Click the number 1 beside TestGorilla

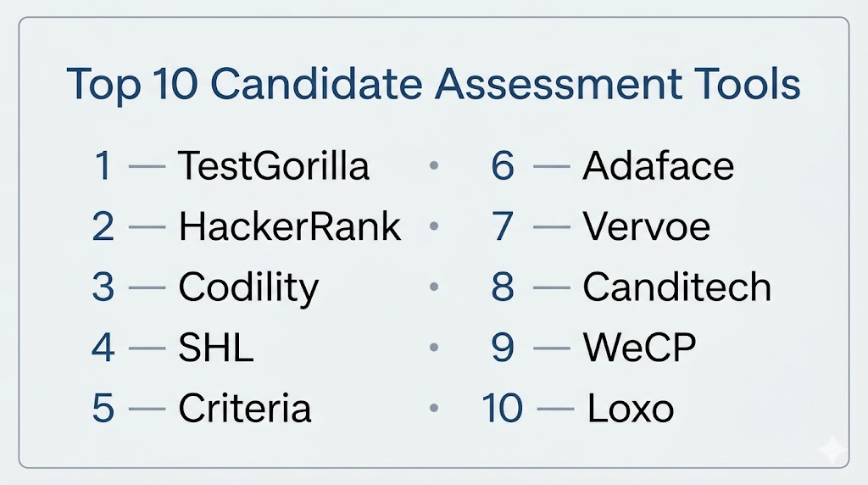(x=103, y=165)
